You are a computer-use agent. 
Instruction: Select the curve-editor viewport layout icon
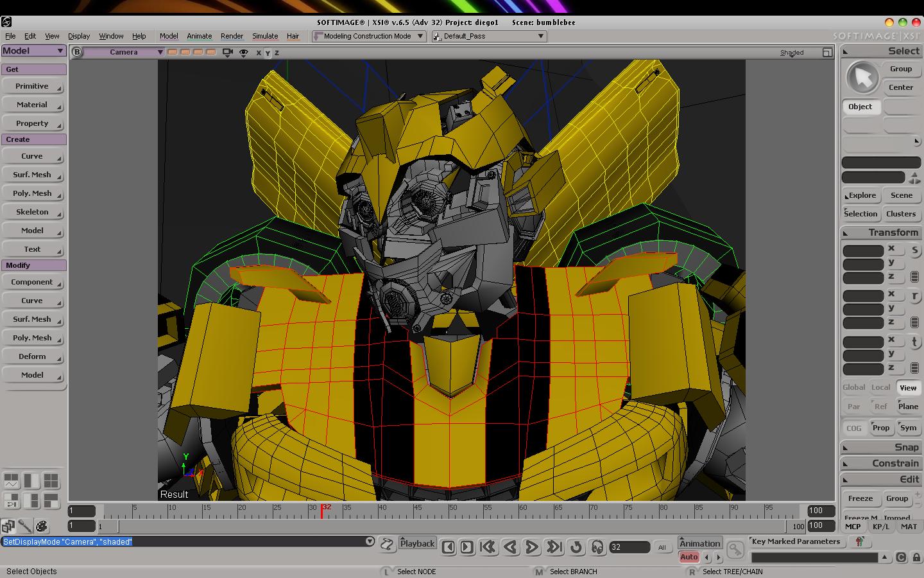[x=12, y=480]
